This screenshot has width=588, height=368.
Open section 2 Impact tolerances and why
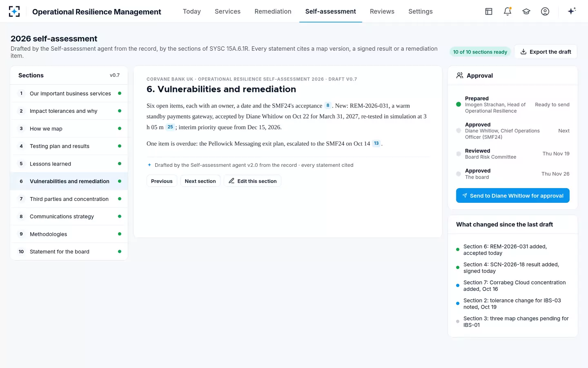coord(69,111)
